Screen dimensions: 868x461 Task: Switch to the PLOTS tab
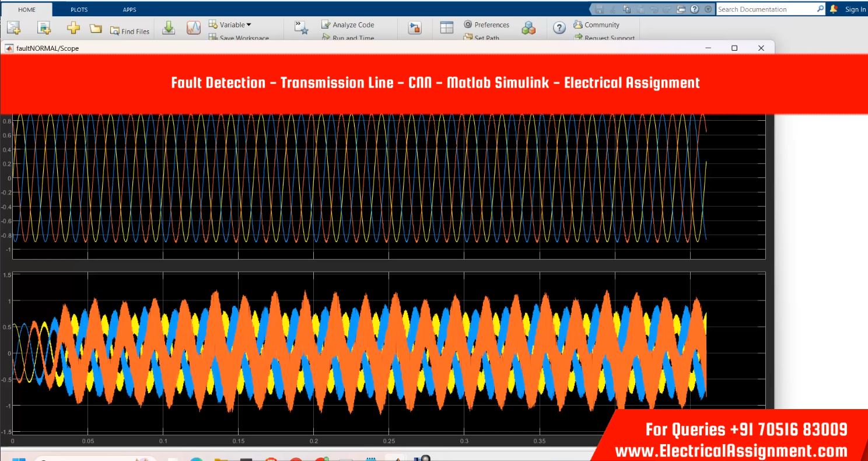(79, 9)
